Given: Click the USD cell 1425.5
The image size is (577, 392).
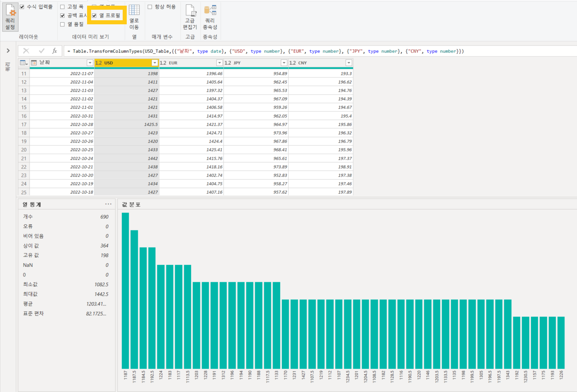Looking at the screenshot, I should coord(127,124).
